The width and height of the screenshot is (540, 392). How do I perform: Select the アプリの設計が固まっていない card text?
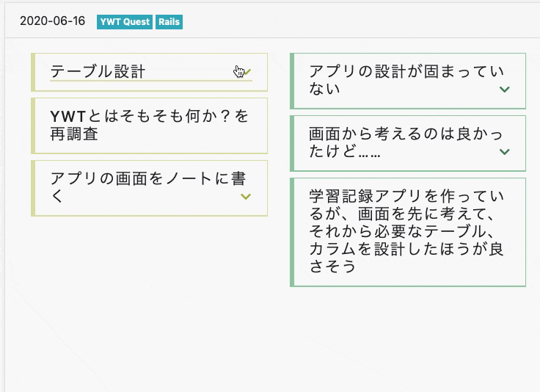pyautogui.click(x=406, y=80)
